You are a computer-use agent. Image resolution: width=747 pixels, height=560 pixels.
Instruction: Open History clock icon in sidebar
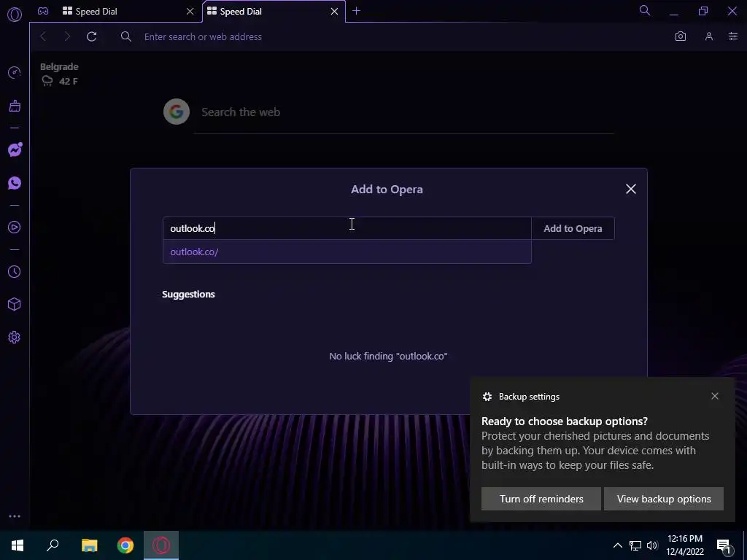point(15,271)
